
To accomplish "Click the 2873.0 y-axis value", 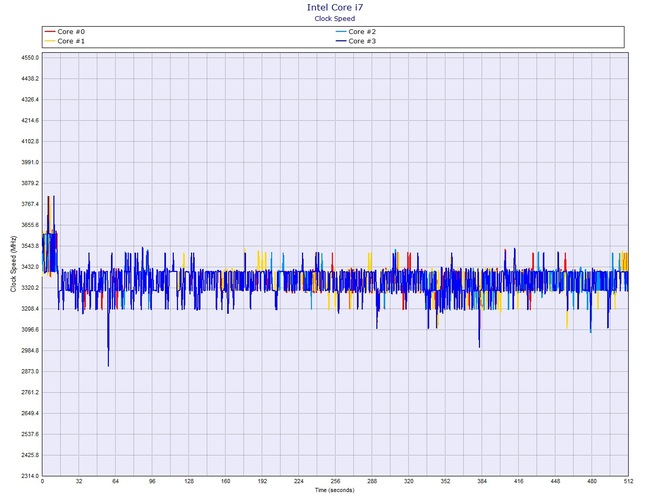I will pyautogui.click(x=30, y=372).
